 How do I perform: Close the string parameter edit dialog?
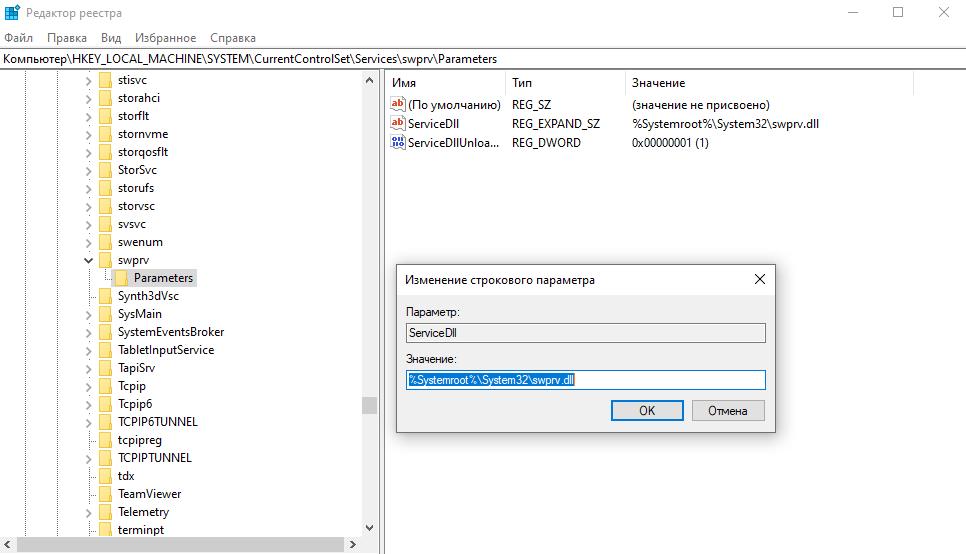tap(760, 280)
